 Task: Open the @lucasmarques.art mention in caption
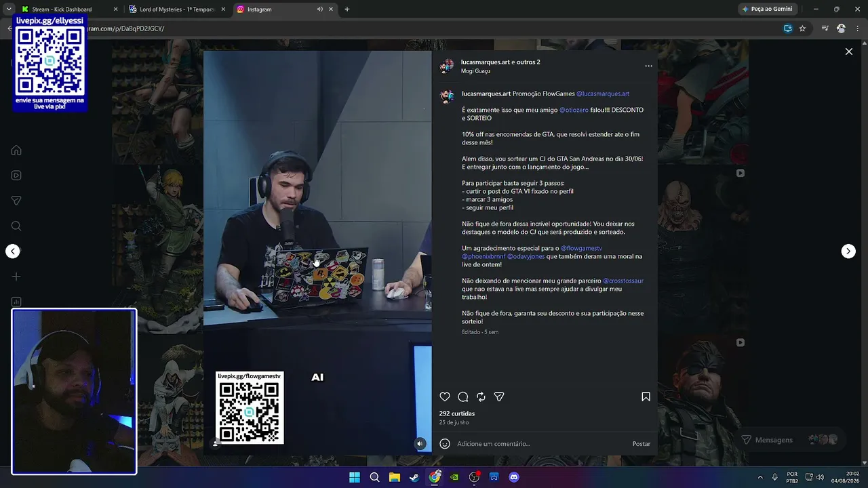tap(603, 94)
